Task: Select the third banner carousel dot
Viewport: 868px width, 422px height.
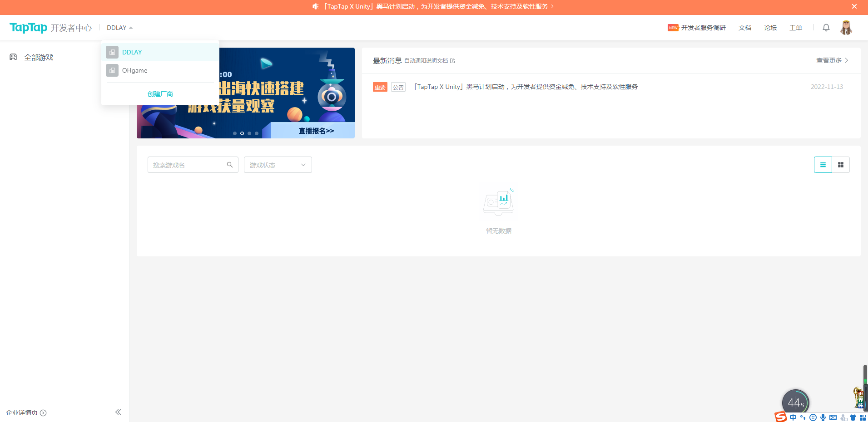Action: (249, 133)
